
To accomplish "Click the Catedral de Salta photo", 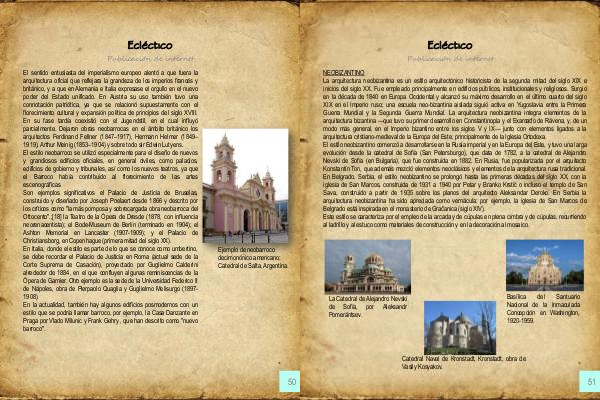I will coord(245,186).
